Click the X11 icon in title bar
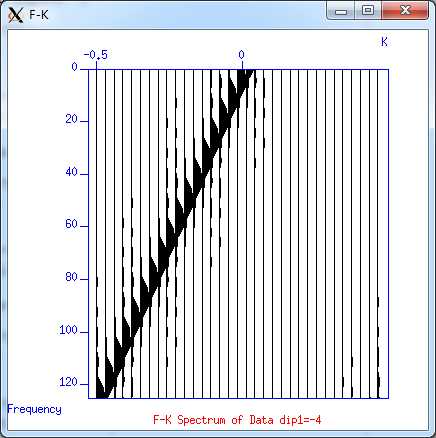 point(16,15)
